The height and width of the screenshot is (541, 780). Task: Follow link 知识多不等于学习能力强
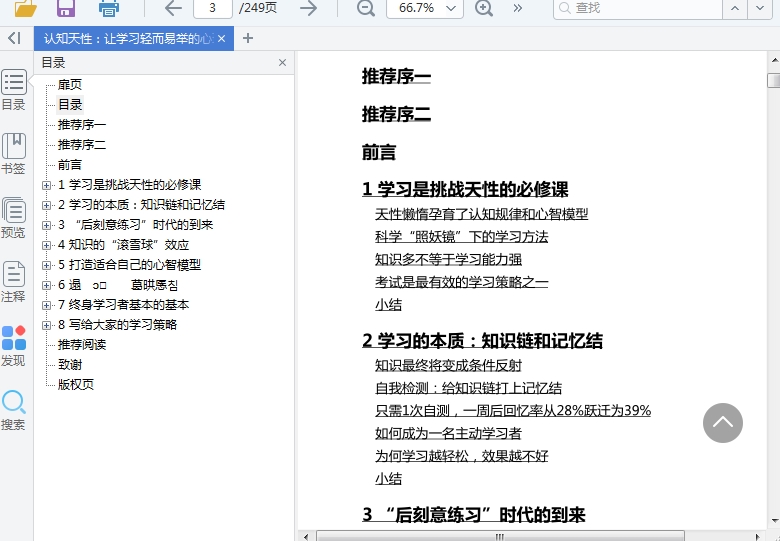click(x=448, y=260)
